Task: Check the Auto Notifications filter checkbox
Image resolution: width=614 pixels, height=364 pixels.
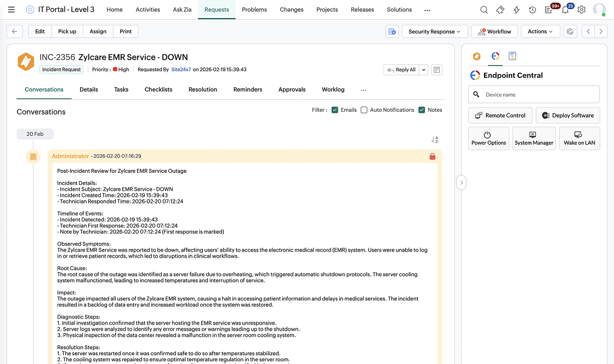Action: [x=364, y=110]
